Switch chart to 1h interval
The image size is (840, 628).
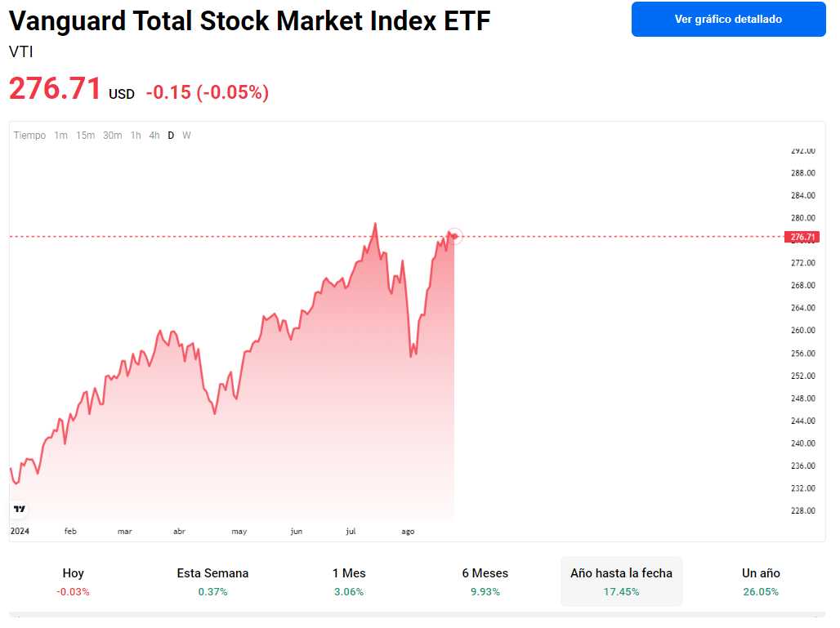pyautogui.click(x=136, y=136)
